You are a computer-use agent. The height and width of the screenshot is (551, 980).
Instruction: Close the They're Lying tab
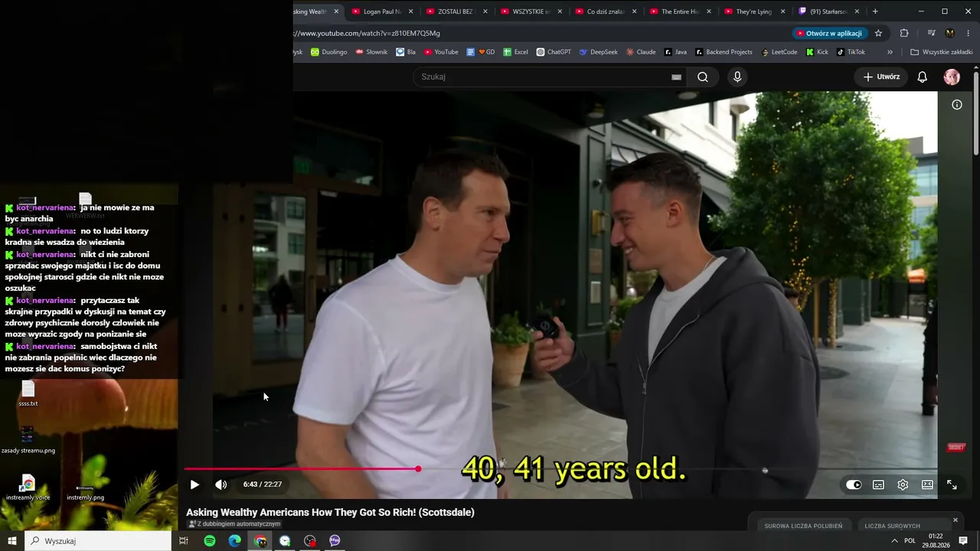point(782,11)
